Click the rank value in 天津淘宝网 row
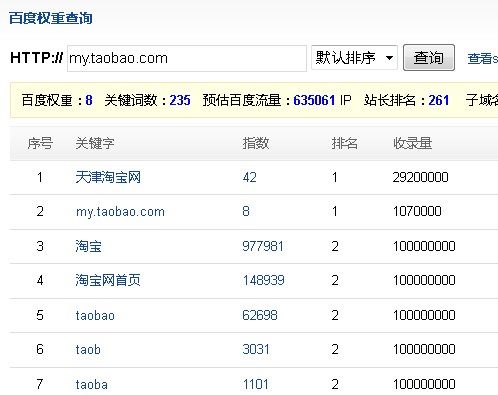The width and height of the screenshot is (498, 395). pos(335,177)
